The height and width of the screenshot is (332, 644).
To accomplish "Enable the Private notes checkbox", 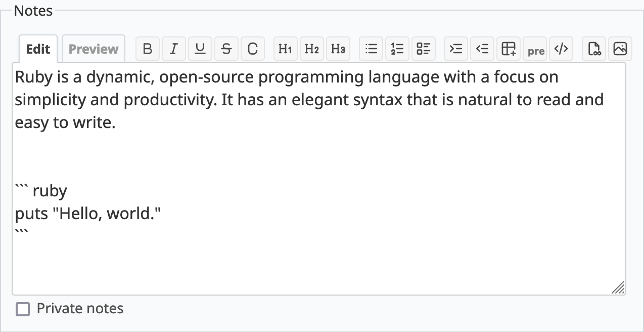I will [x=23, y=309].
